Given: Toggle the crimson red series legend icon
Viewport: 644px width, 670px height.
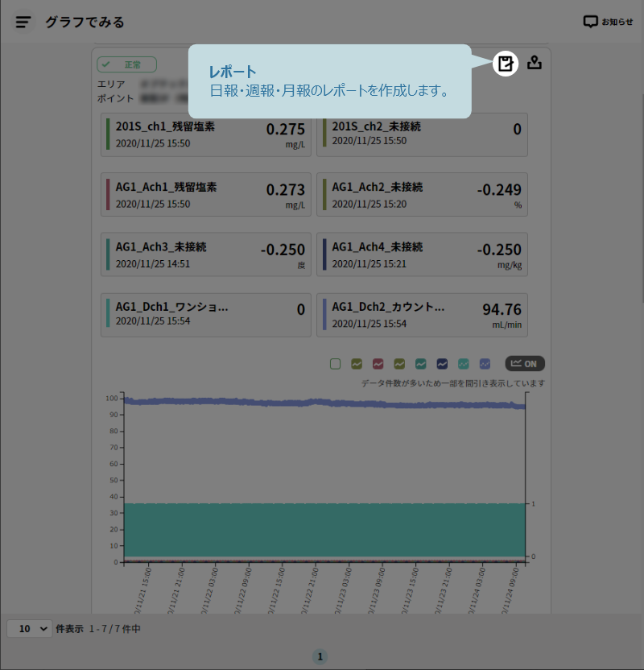Looking at the screenshot, I should [x=378, y=364].
